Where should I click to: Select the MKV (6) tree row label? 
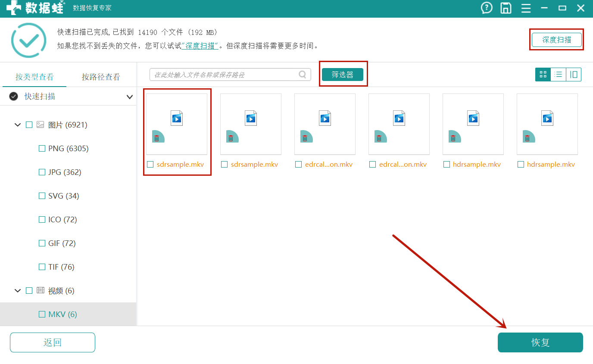click(x=62, y=314)
